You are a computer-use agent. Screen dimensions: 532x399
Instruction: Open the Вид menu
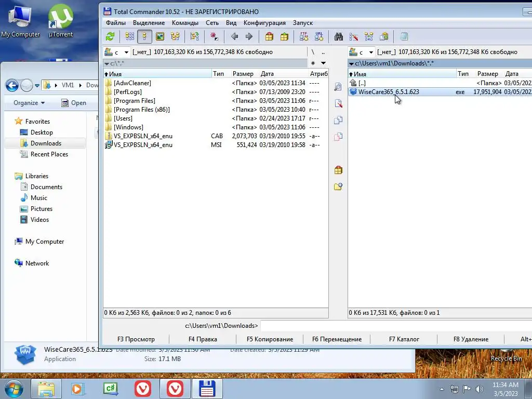tap(231, 23)
